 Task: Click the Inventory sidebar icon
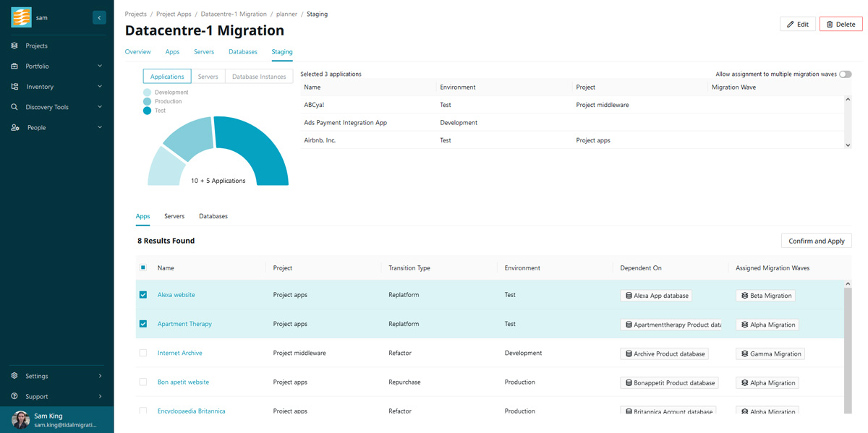[x=14, y=86]
